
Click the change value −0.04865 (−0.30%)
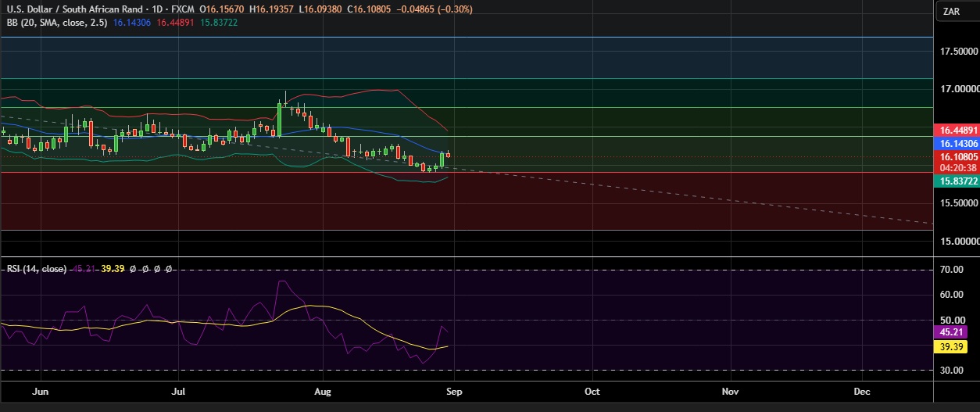(434, 9)
